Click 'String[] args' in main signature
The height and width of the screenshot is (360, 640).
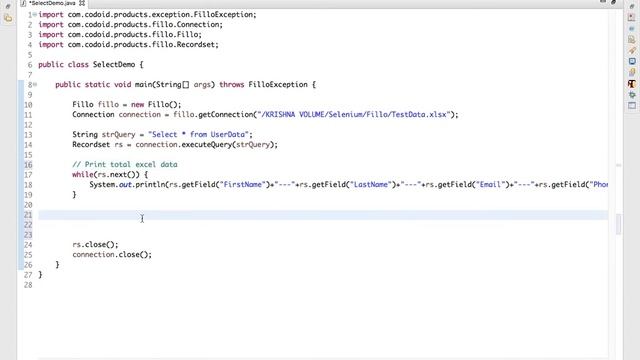coord(183,84)
